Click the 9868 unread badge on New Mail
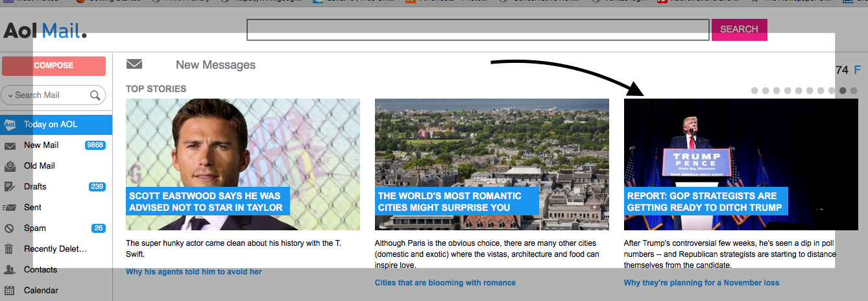868x301 pixels. 95,145
